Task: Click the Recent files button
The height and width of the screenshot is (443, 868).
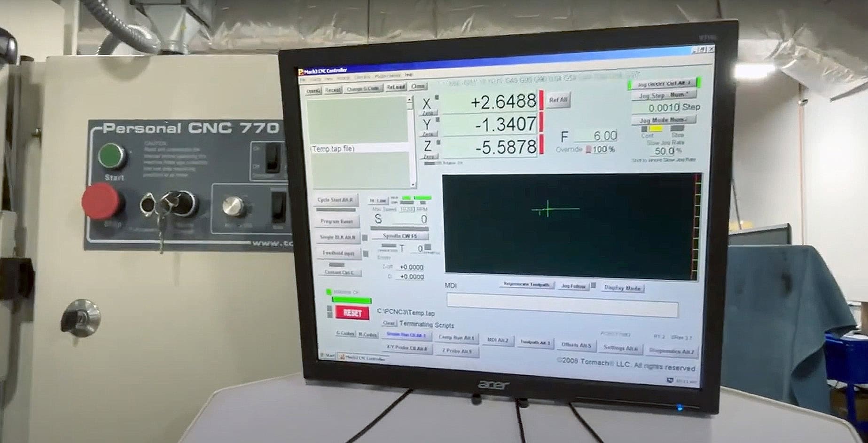Action: pyautogui.click(x=332, y=90)
